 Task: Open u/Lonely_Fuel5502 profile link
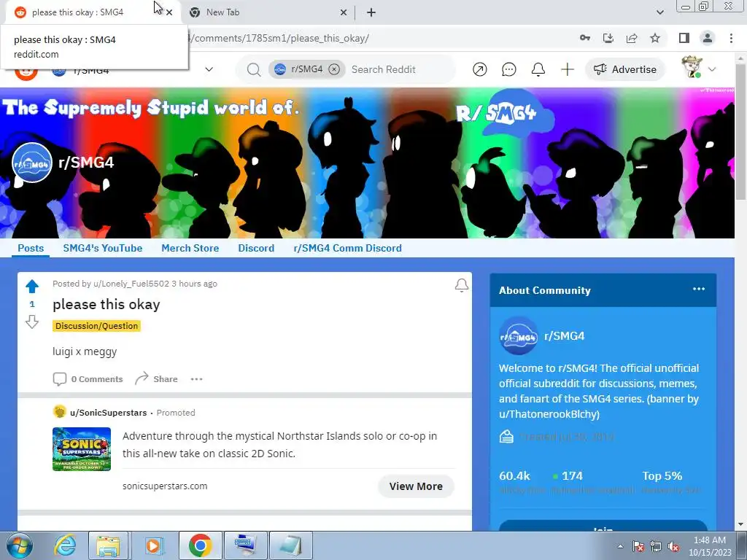point(131,284)
